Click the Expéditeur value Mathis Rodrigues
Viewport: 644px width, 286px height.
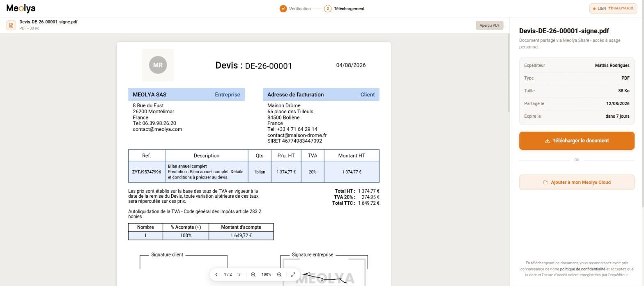612,65
